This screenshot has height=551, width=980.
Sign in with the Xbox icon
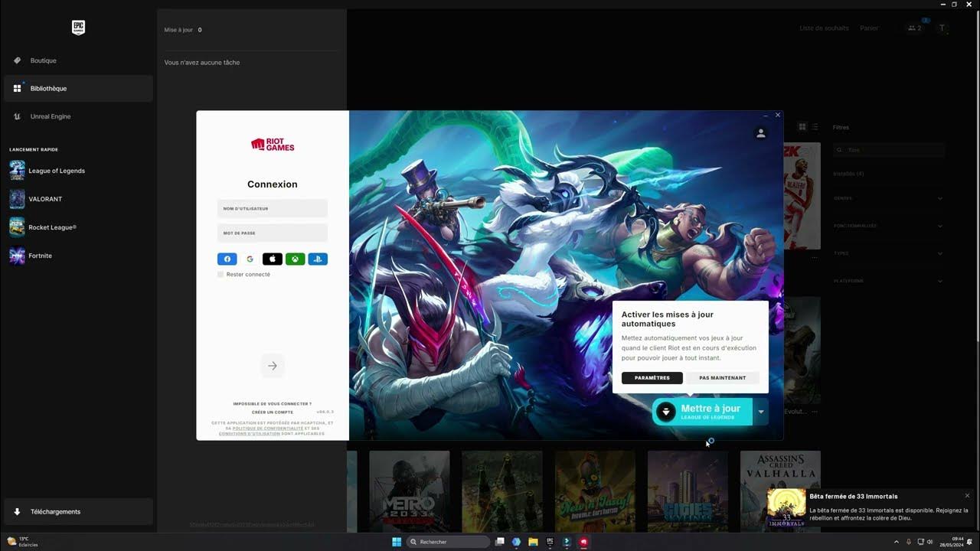coord(295,259)
